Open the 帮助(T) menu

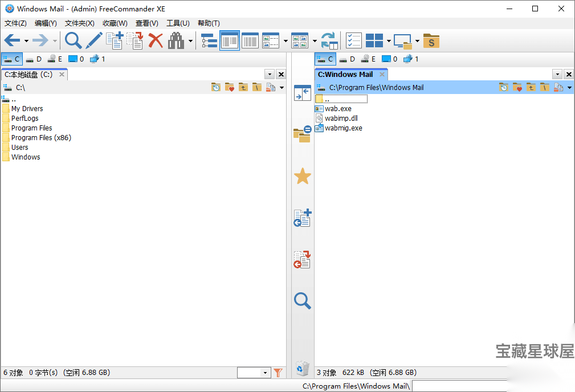click(209, 23)
